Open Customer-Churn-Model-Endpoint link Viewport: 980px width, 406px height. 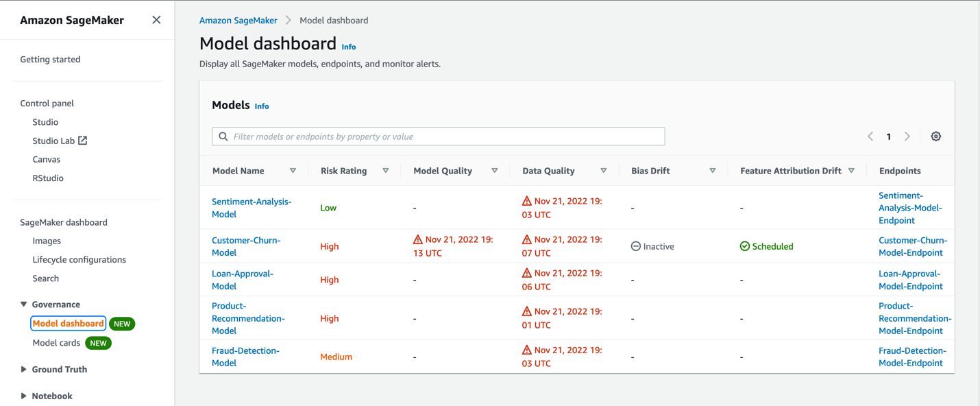click(913, 246)
